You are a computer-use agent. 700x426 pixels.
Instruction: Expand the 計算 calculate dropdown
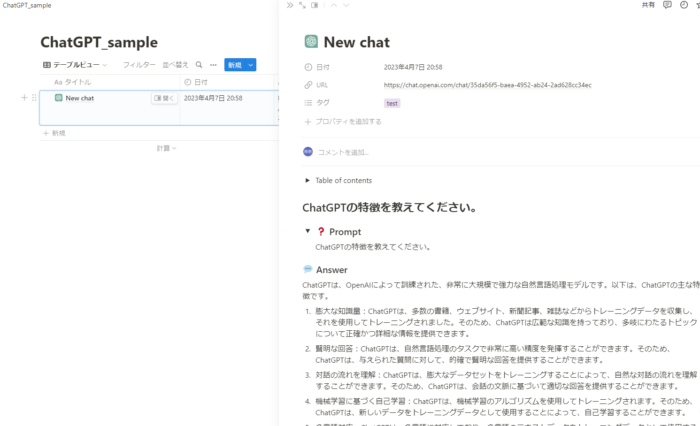tap(165, 148)
